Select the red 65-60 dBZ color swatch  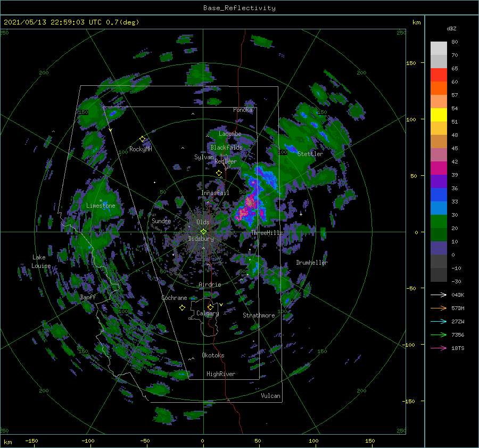pos(439,75)
